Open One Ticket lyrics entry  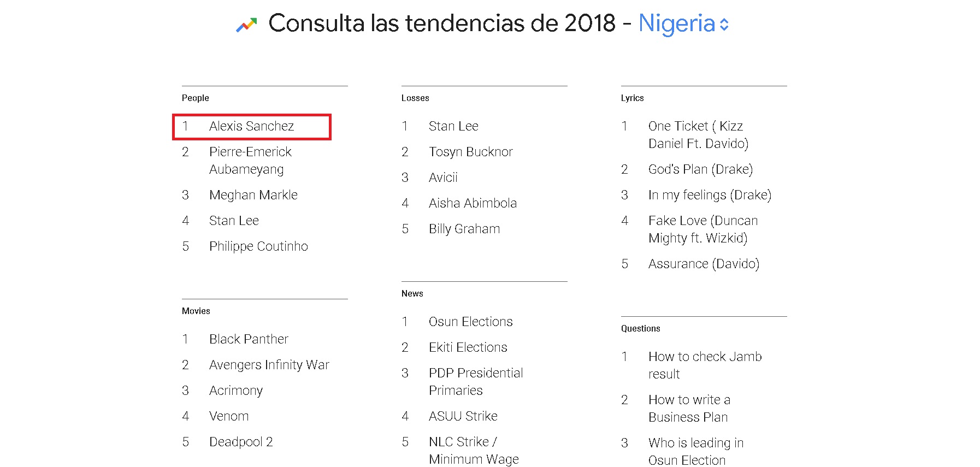pos(698,134)
